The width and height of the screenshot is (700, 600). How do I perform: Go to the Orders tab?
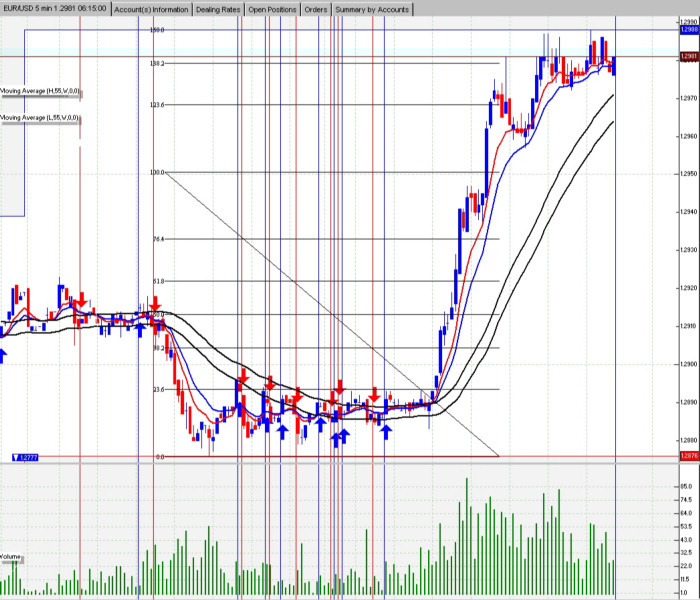(x=316, y=9)
